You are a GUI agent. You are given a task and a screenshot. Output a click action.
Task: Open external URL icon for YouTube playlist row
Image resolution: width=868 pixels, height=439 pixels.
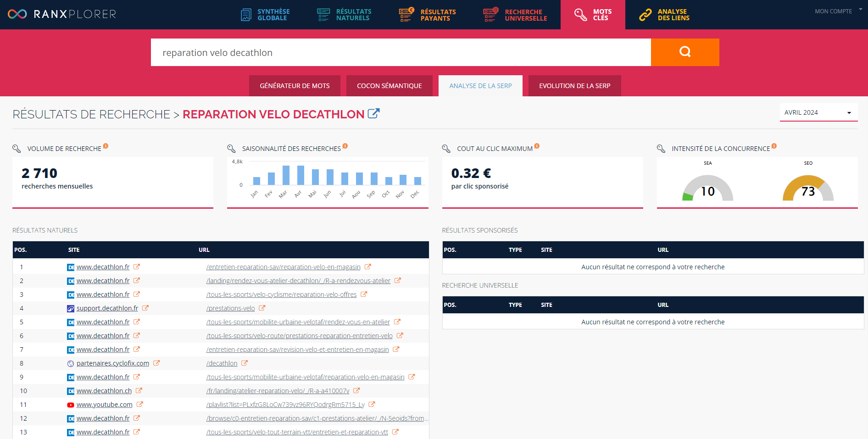click(372, 404)
